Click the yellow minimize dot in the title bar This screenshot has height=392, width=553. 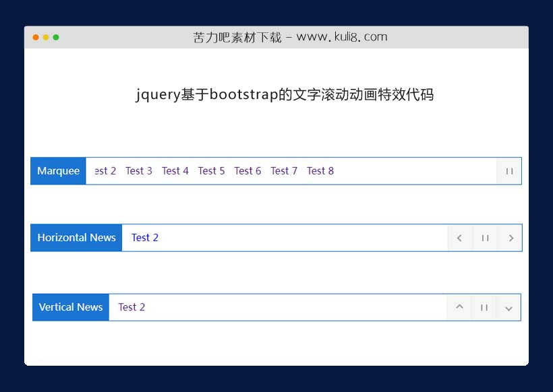[x=46, y=38]
